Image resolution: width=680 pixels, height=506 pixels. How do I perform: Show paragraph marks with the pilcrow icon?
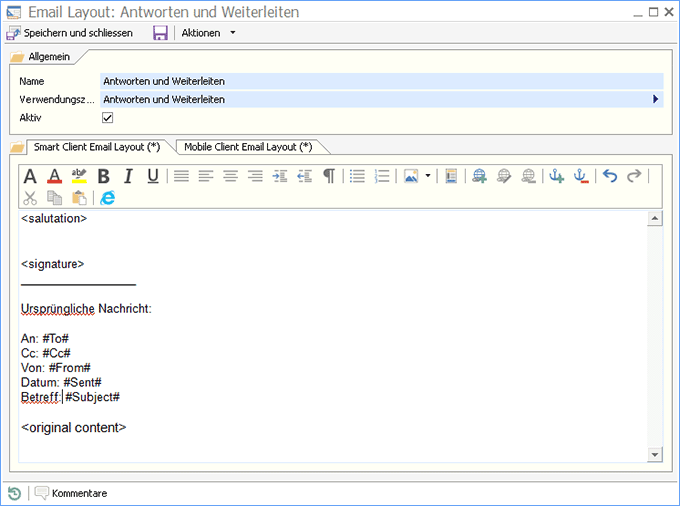(329, 176)
